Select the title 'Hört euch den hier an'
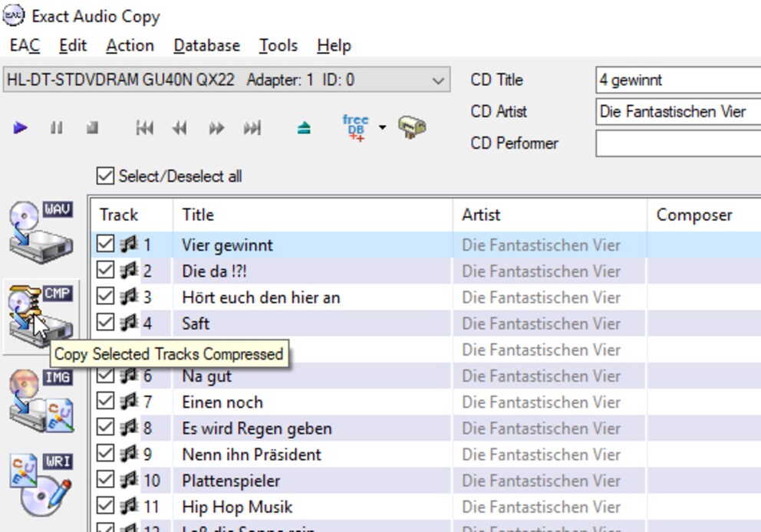 coord(261,297)
